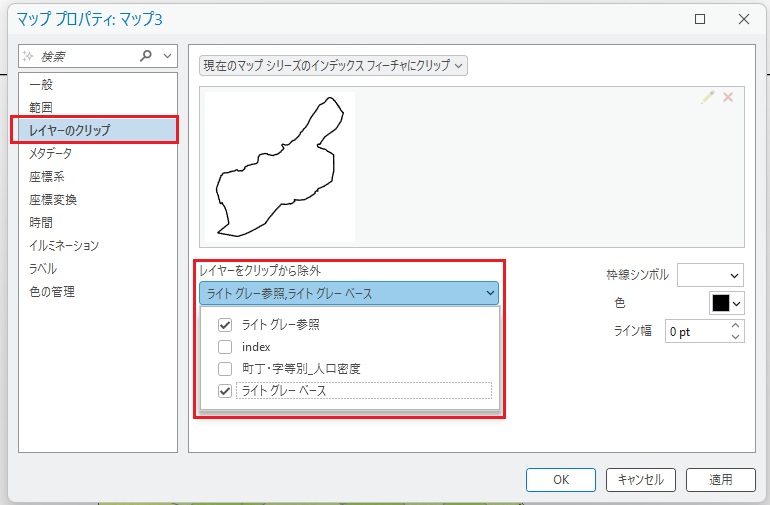Click the pencil edit icon in clip preview
Viewport: 770px width, 505px height.
coord(708,97)
